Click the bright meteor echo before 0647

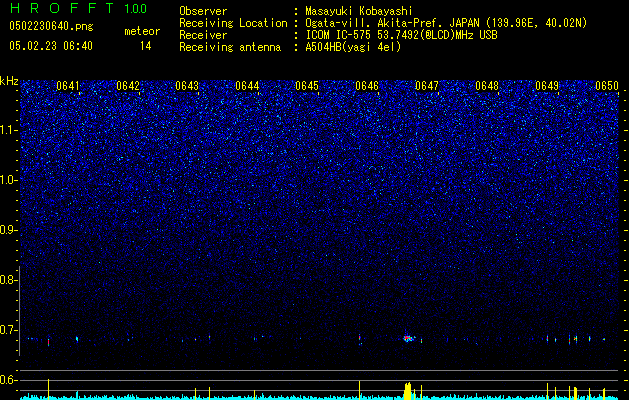pyautogui.click(x=409, y=338)
